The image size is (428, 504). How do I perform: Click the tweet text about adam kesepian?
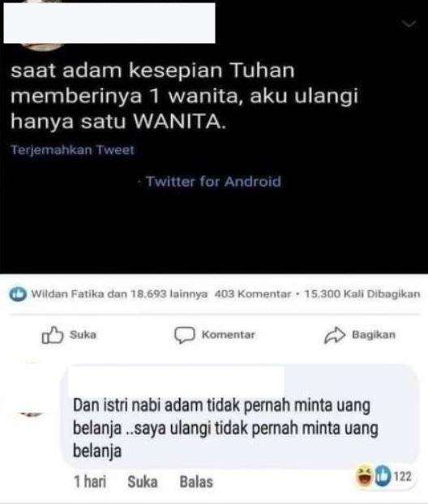[x=184, y=96]
